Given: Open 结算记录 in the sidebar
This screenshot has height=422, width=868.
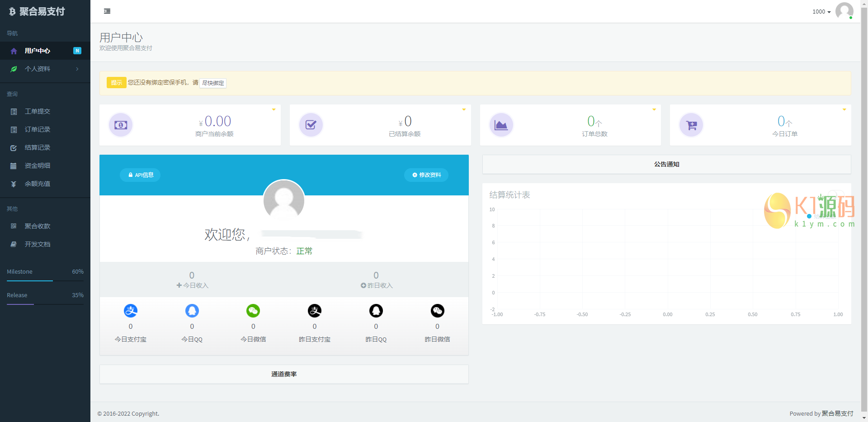Looking at the screenshot, I should pos(45,147).
